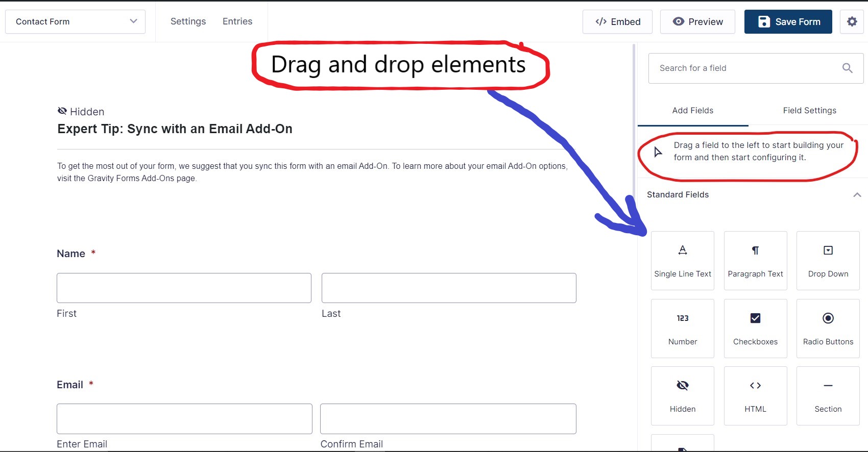Add a Section field
The image size is (868, 452).
click(x=828, y=396)
